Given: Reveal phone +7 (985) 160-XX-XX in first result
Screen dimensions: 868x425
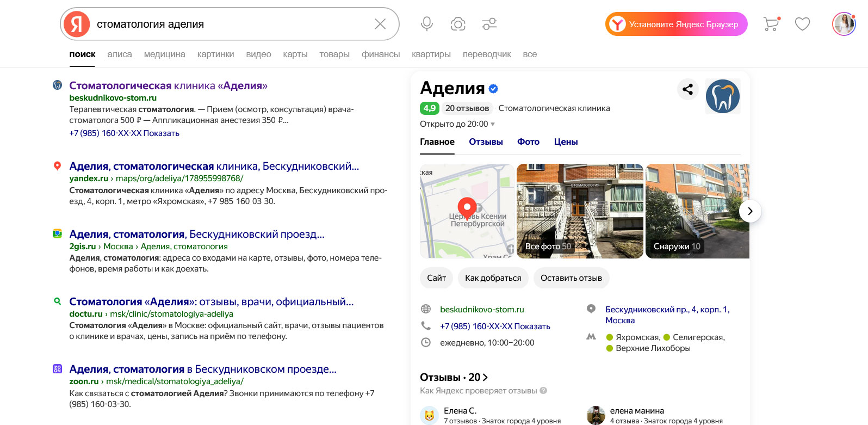Looking at the screenshot, I should (x=124, y=133).
